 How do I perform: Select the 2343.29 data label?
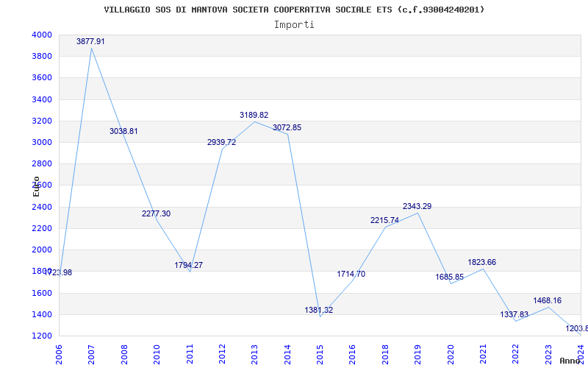pos(417,207)
